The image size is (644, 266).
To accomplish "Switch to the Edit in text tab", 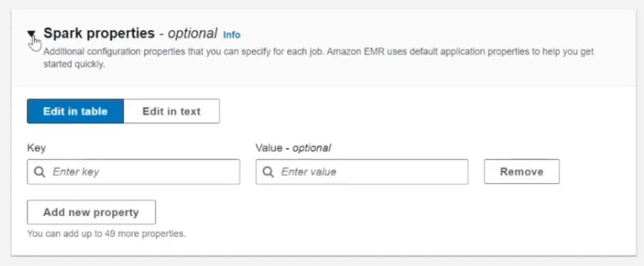I will (171, 111).
